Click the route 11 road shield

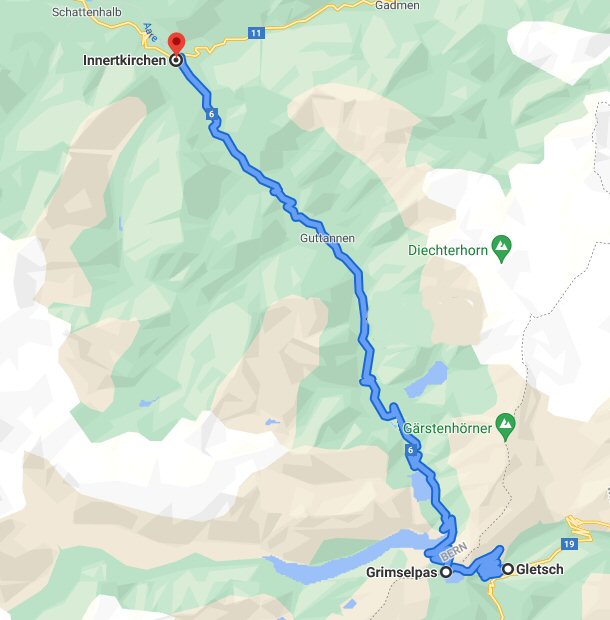point(256,33)
